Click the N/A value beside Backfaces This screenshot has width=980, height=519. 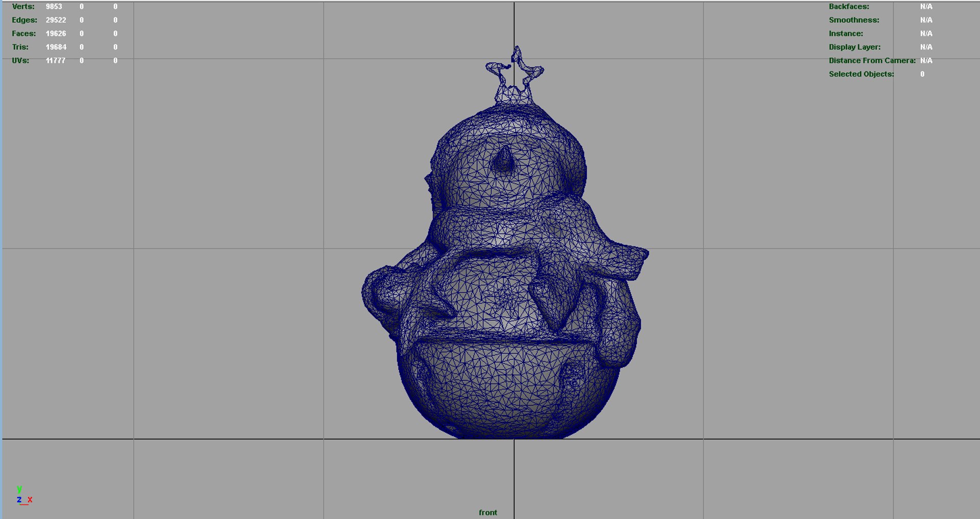[x=926, y=7]
